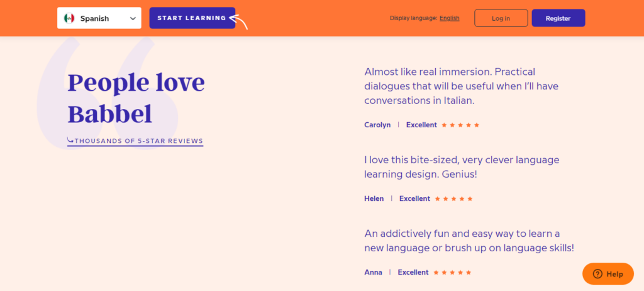Click the Mexican flag icon
The width and height of the screenshot is (644, 291).
pyautogui.click(x=70, y=18)
